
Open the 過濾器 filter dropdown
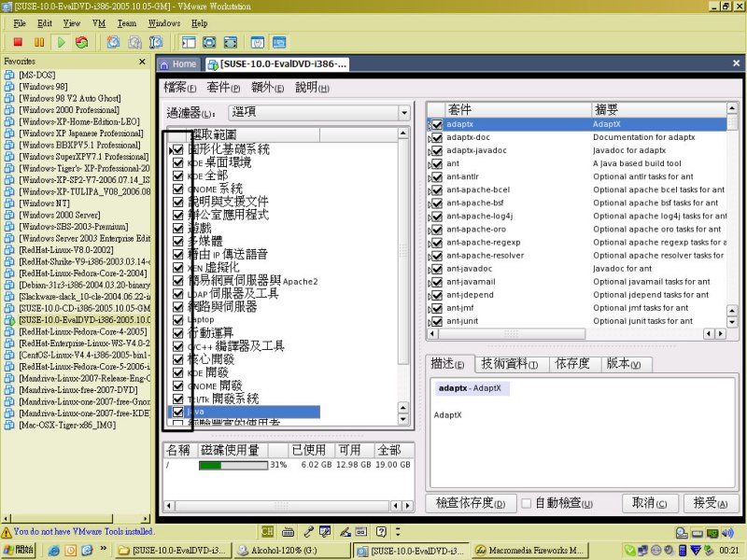(318, 112)
